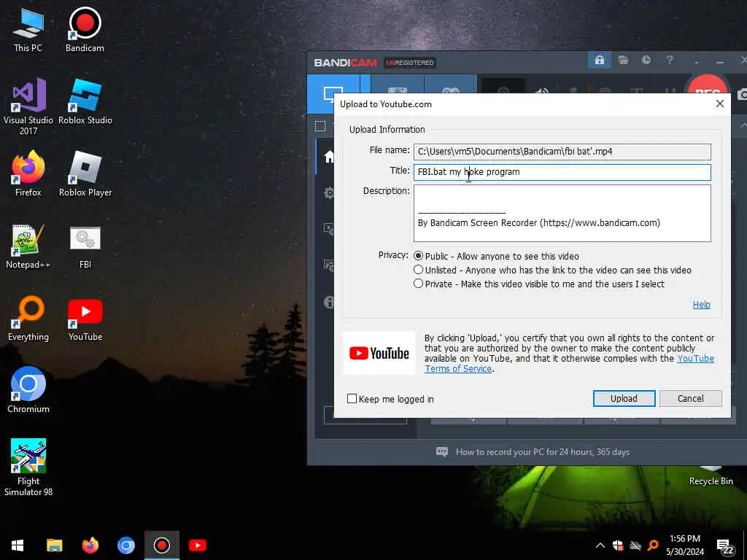Open the taskbar clock and date
Screen dimensions: 747x560
[684, 545]
